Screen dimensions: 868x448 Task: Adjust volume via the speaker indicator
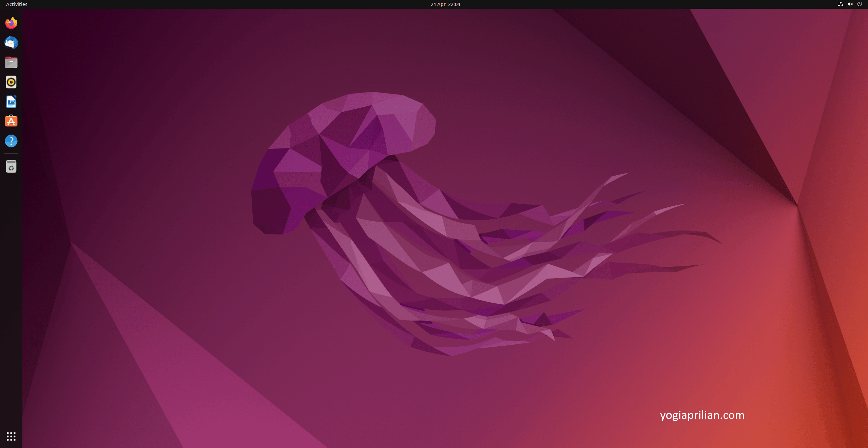pyautogui.click(x=850, y=4)
